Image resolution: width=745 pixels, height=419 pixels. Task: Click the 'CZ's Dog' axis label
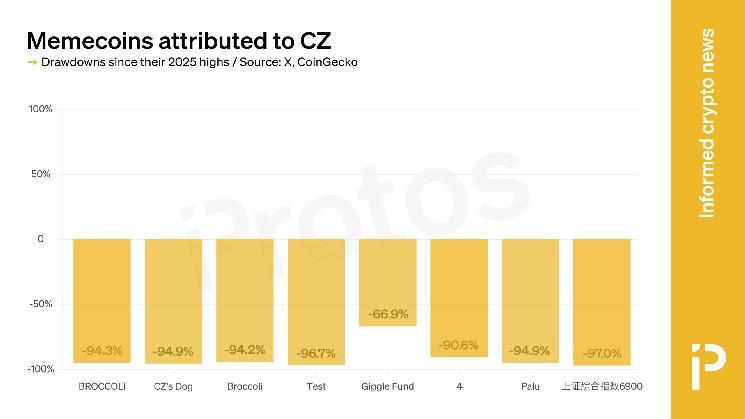[173, 384]
